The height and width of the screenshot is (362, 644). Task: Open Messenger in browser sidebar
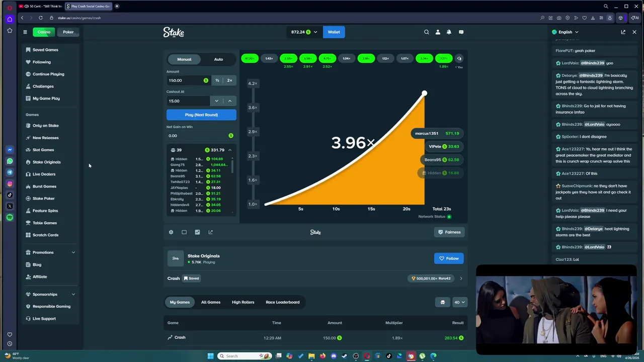click(10, 150)
